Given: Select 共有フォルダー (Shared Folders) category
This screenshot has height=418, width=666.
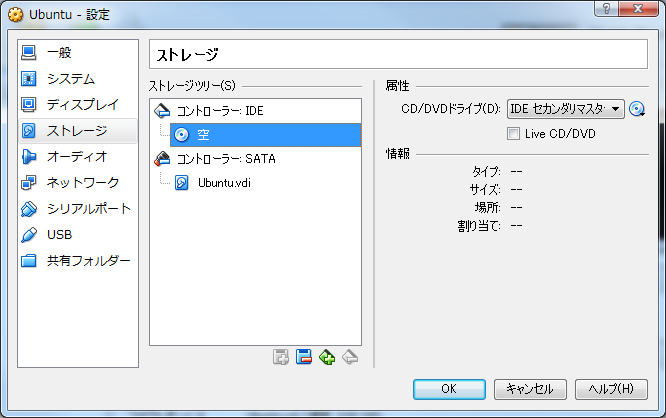Looking at the screenshot, I should pos(88,261).
